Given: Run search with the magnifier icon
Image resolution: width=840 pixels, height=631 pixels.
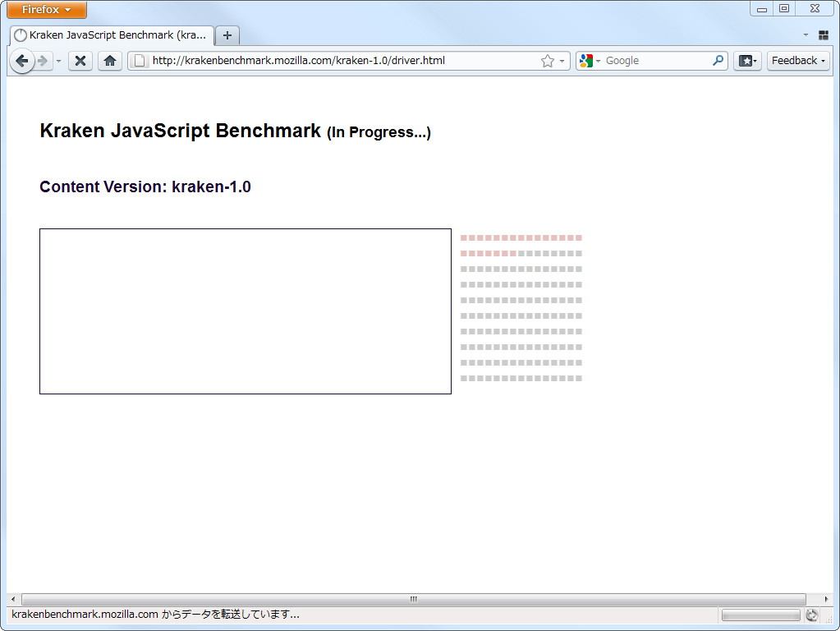Looking at the screenshot, I should pyautogui.click(x=718, y=61).
